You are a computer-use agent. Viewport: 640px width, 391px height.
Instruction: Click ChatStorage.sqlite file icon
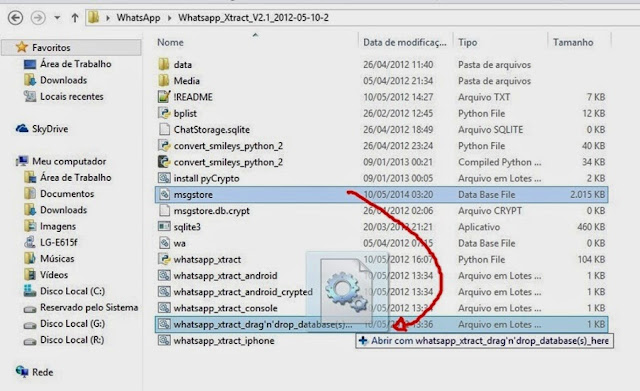pos(164,129)
